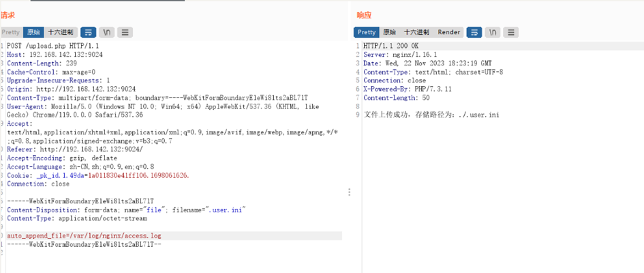
Task: Click the response Date header line
Action: point(427,63)
